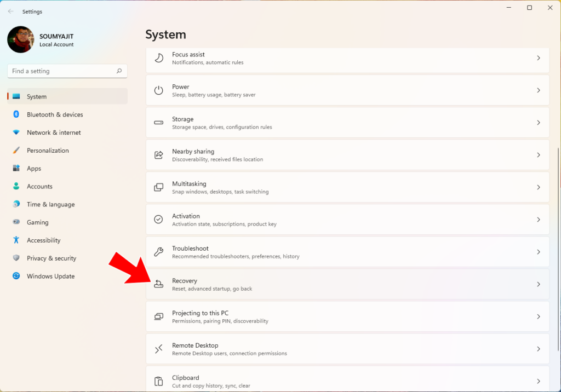The width and height of the screenshot is (561, 392).
Task: Expand the Clipboard row chevron
Action: tap(538, 381)
